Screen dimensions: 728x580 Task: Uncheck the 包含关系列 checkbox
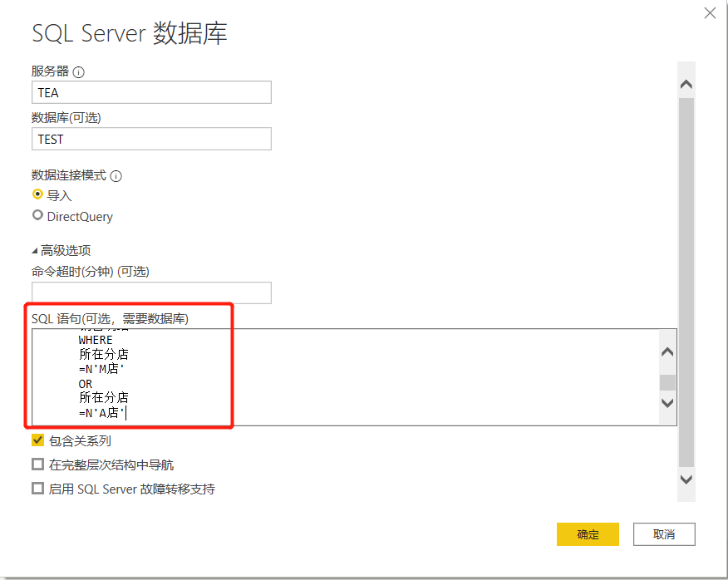37,440
